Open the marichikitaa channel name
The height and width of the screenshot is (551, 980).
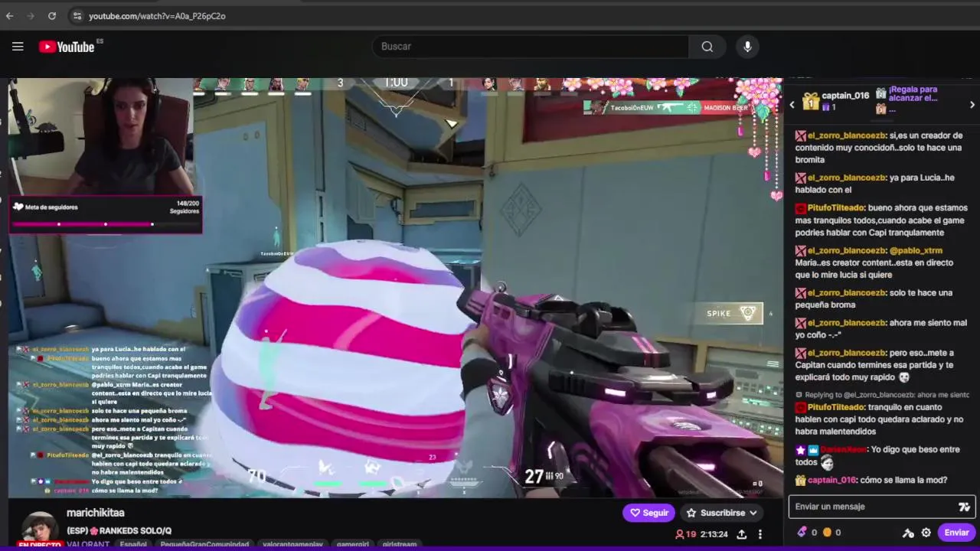tap(96, 513)
